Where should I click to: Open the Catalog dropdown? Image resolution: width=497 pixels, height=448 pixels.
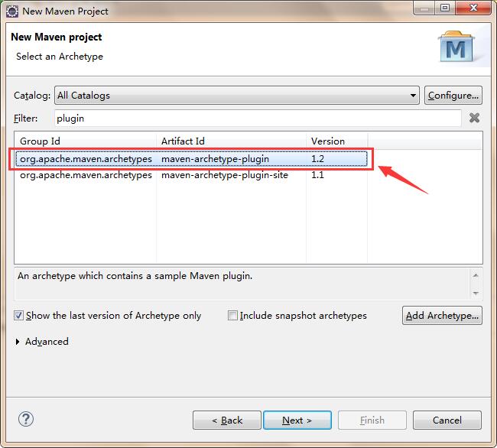(x=237, y=96)
